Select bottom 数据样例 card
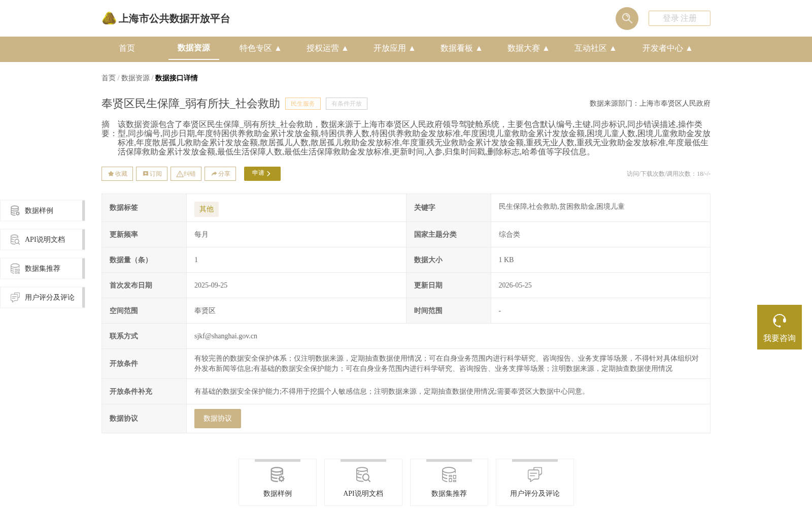812x508 pixels. coord(278,483)
